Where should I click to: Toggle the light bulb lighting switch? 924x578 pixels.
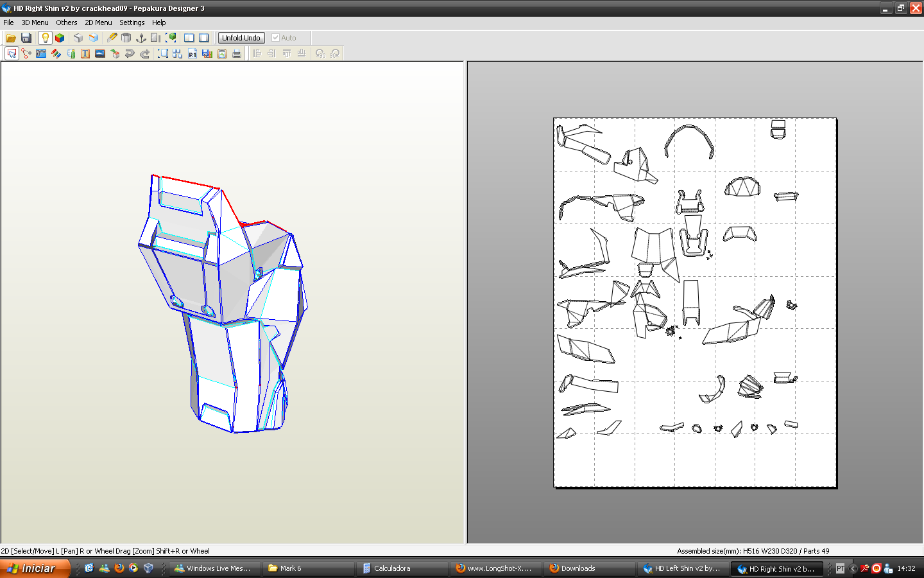point(45,38)
